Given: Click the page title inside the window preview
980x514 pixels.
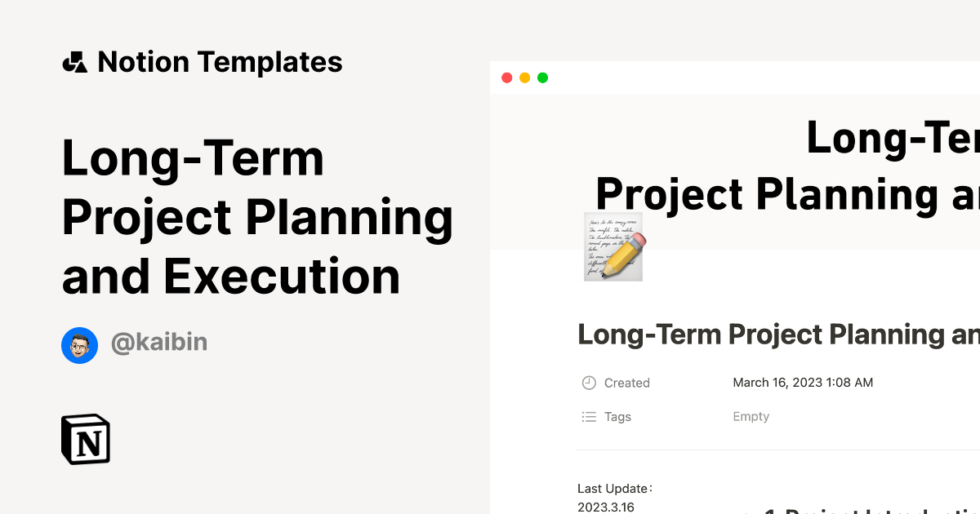Looking at the screenshot, I should (777, 334).
